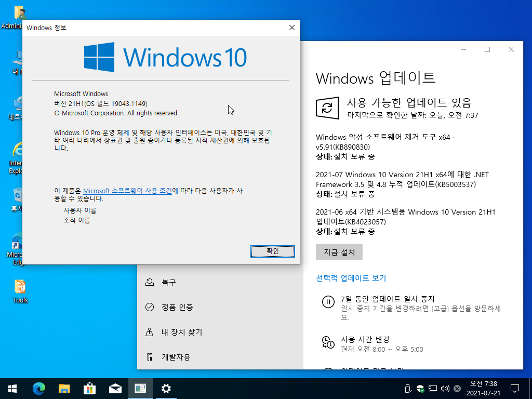Click the 정품 인증 checkmark icon
This screenshot has width=532, height=399.
click(x=150, y=307)
